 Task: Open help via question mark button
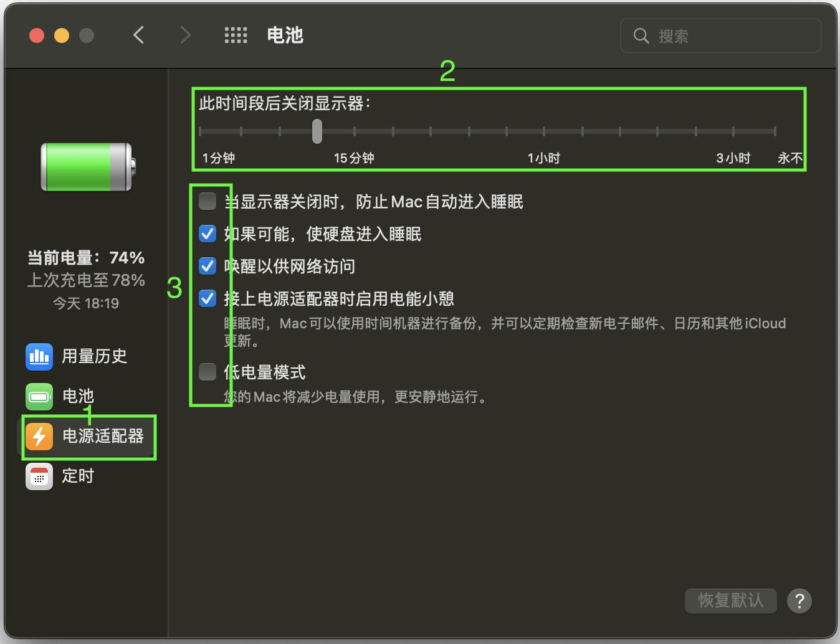(x=799, y=600)
